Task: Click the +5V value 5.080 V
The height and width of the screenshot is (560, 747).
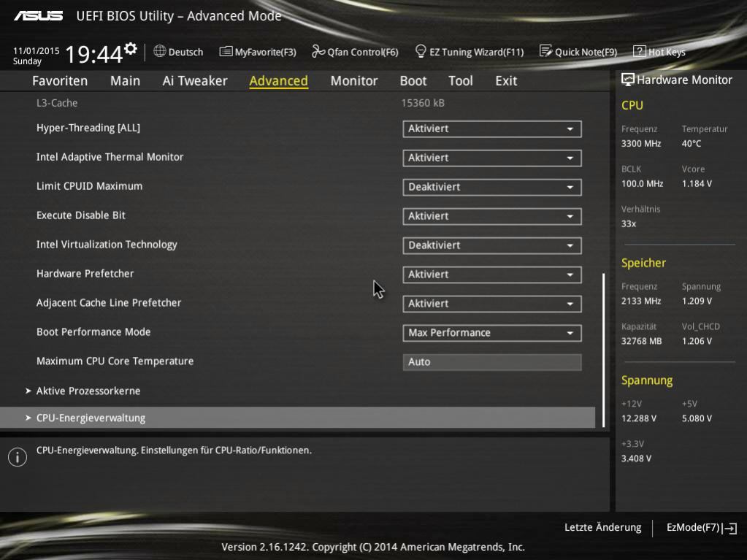Action: (697, 418)
